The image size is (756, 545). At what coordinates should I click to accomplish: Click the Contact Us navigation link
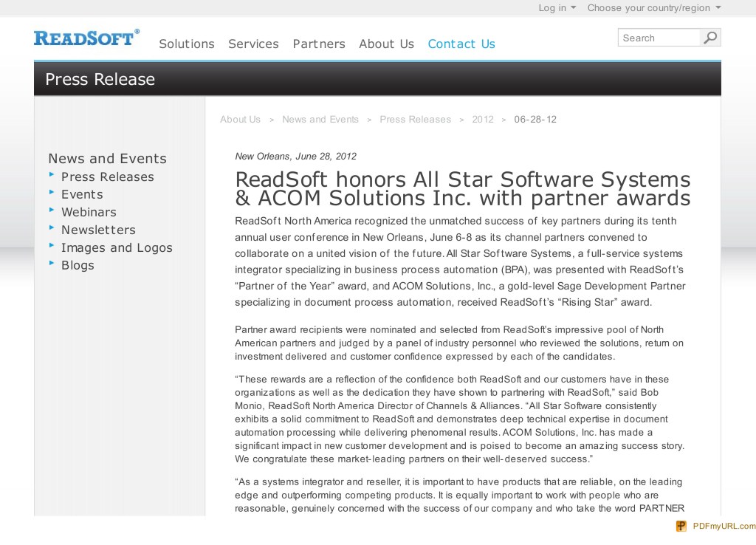(x=461, y=44)
